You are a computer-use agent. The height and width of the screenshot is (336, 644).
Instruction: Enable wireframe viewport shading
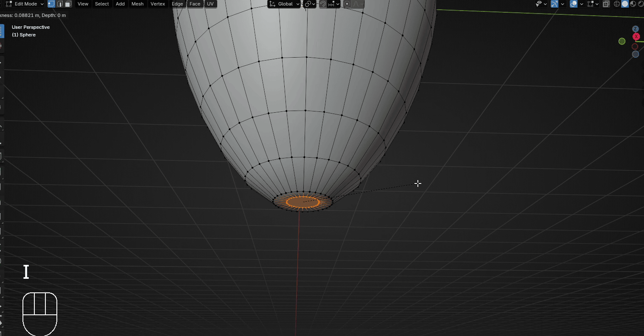pos(617,4)
